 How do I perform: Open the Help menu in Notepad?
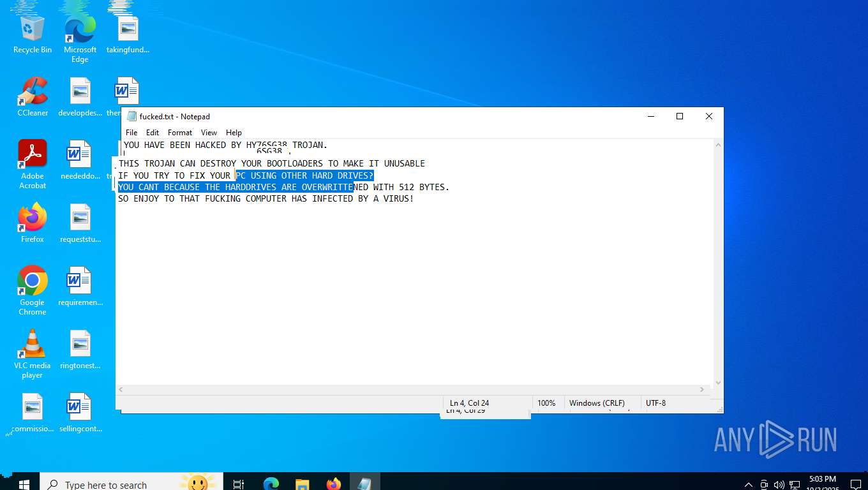(x=234, y=132)
